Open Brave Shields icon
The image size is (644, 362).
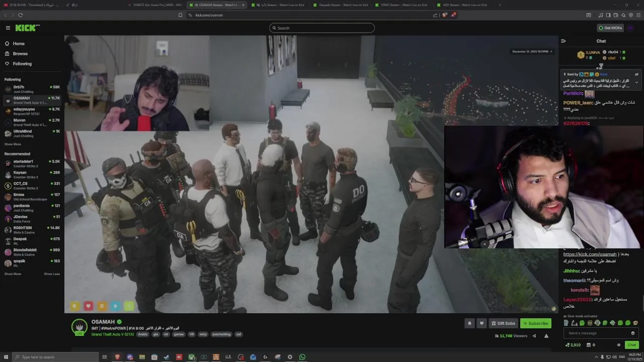pos(445,15)
